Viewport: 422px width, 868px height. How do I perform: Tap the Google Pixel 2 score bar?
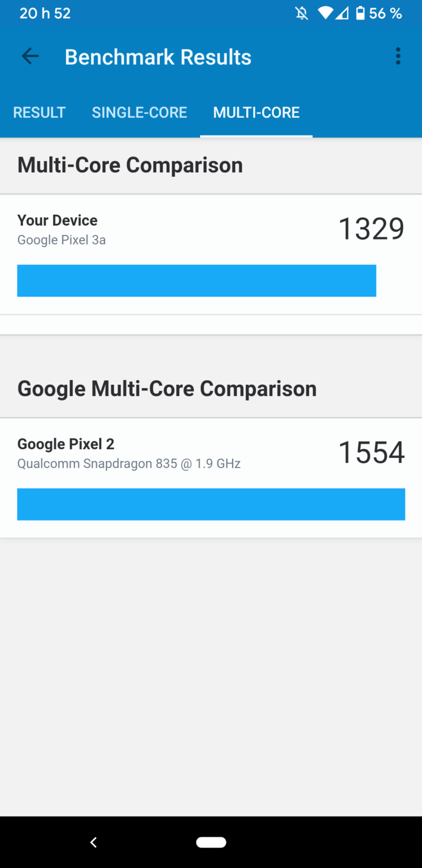pyautogui.click(x=211, y=504)
